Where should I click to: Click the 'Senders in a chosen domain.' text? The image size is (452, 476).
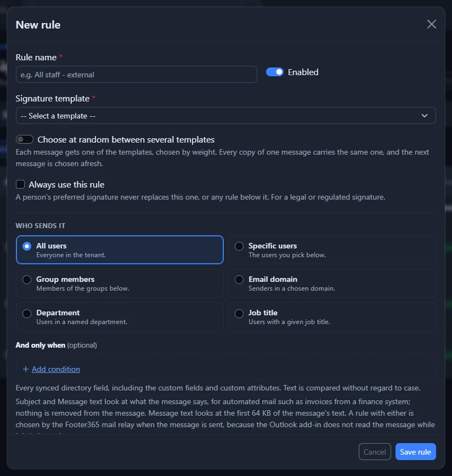[292, 288]
